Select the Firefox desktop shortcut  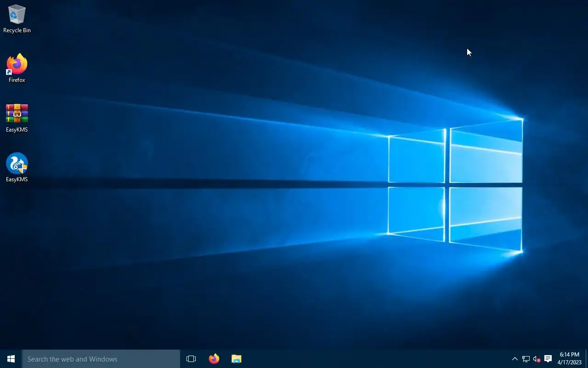tap(17, 68)
